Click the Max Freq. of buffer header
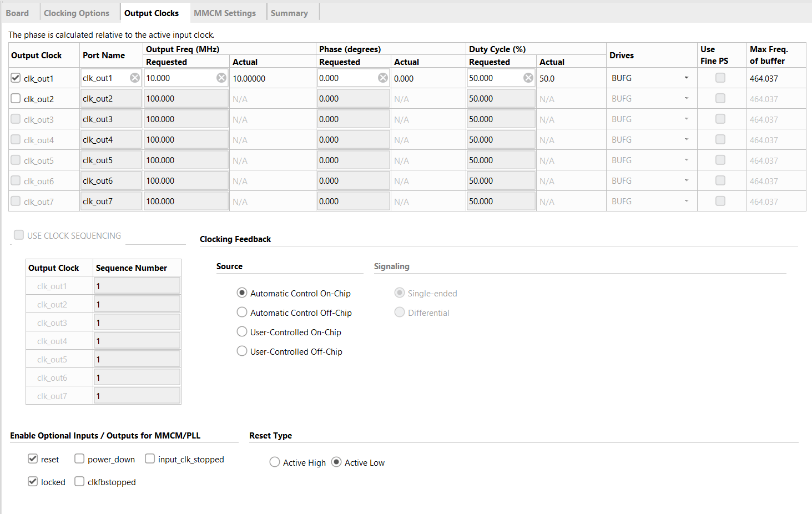 [x=769, y=55]
